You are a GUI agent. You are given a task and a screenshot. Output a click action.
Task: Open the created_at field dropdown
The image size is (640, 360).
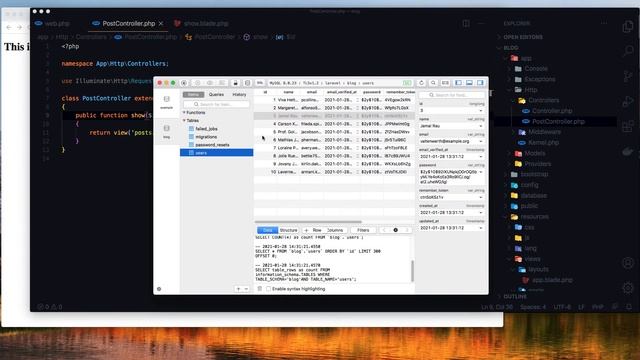pos(481,213)
